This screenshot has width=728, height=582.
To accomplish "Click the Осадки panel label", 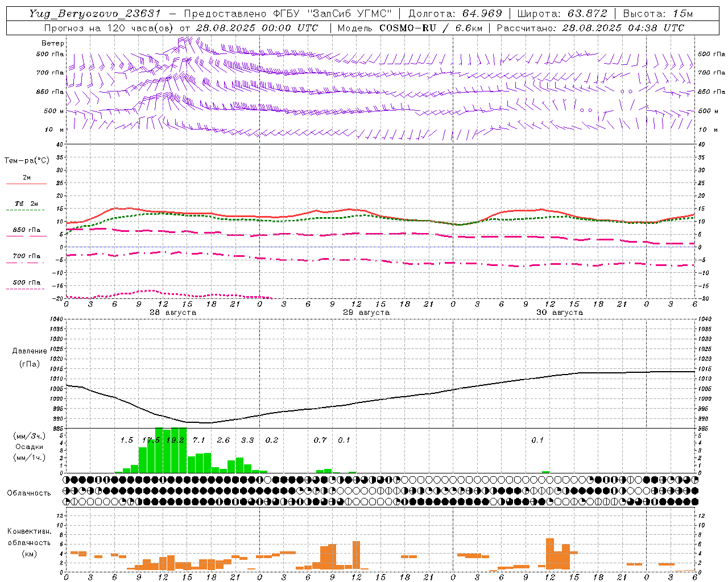I will pyautogui.click(x=30, y=447).
